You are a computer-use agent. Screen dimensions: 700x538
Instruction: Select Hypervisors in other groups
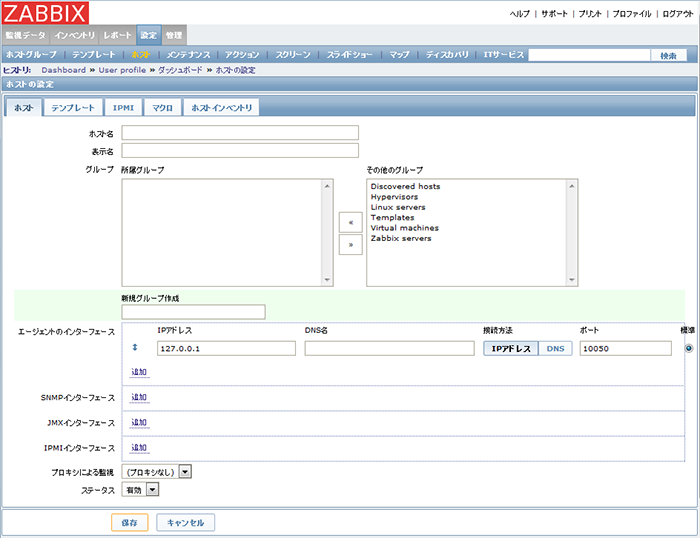point(394,197)
